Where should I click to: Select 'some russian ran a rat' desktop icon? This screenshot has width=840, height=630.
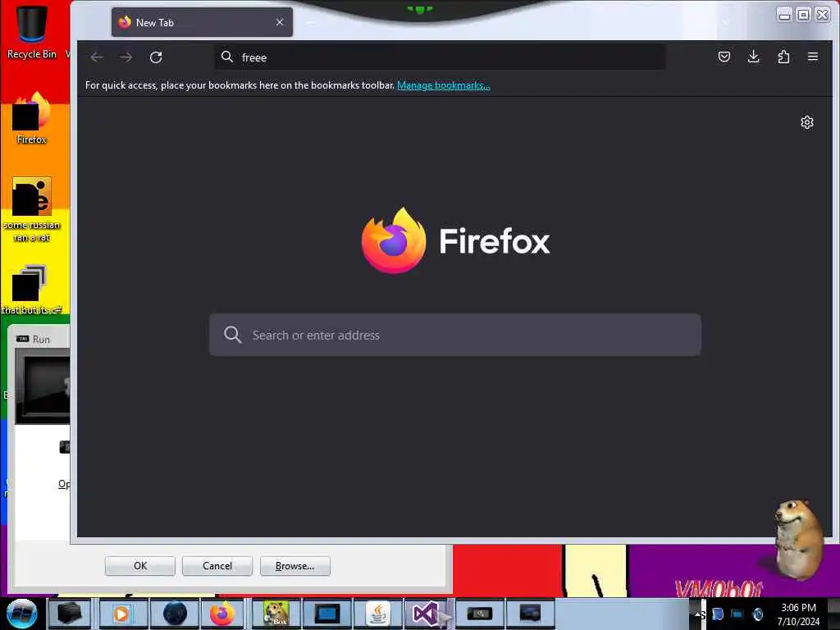pos(32,210)
